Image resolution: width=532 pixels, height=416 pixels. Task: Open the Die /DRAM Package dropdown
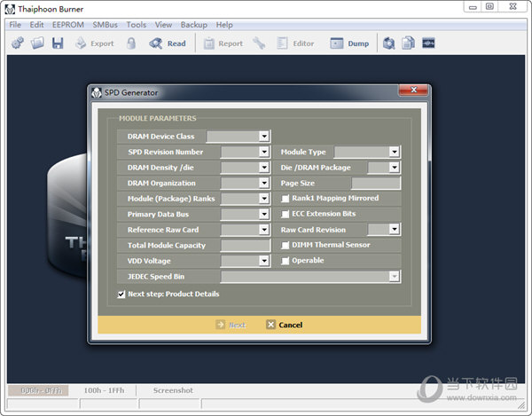[x=394, y=168]
